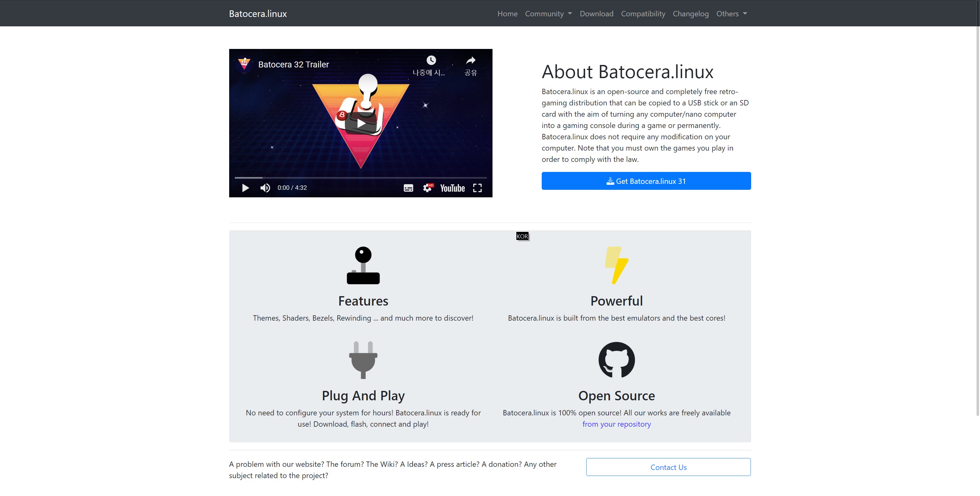The width and height of the screenshot is (980, 496).
Task: Open the Compatibility page
Action: (643, 14)
